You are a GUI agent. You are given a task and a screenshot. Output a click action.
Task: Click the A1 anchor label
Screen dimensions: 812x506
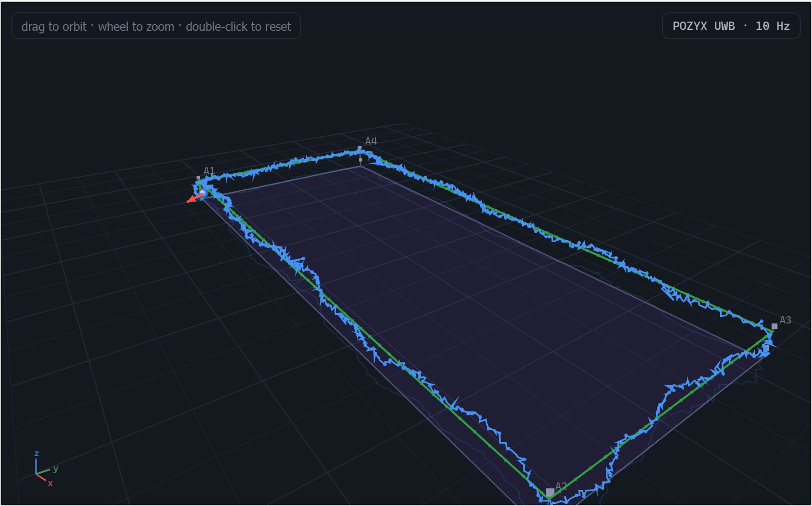[x=209, y=171]
